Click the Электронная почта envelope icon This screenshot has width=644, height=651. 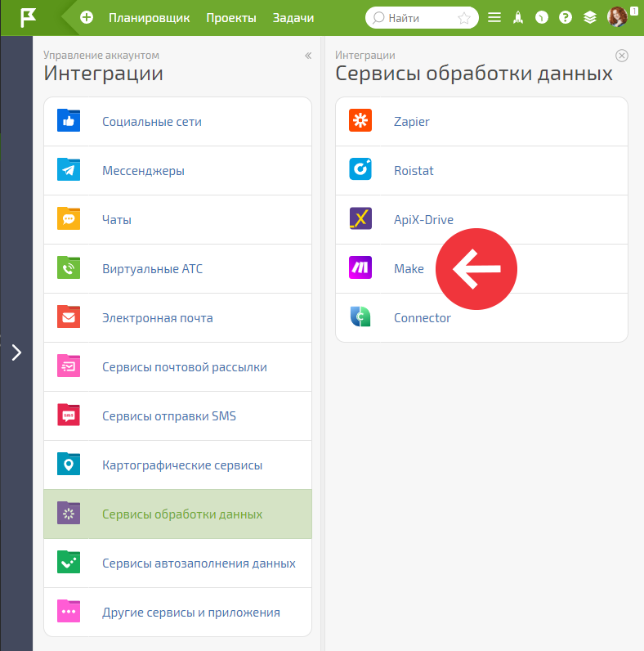pos(69,317)
